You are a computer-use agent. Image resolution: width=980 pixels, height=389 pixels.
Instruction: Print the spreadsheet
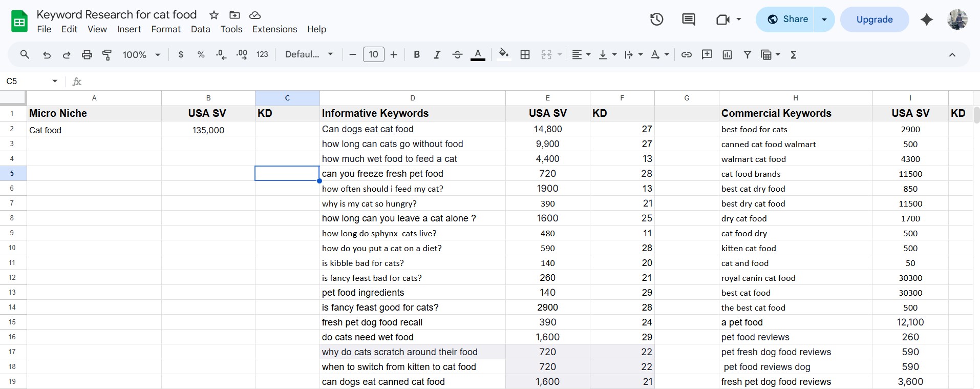87,55
